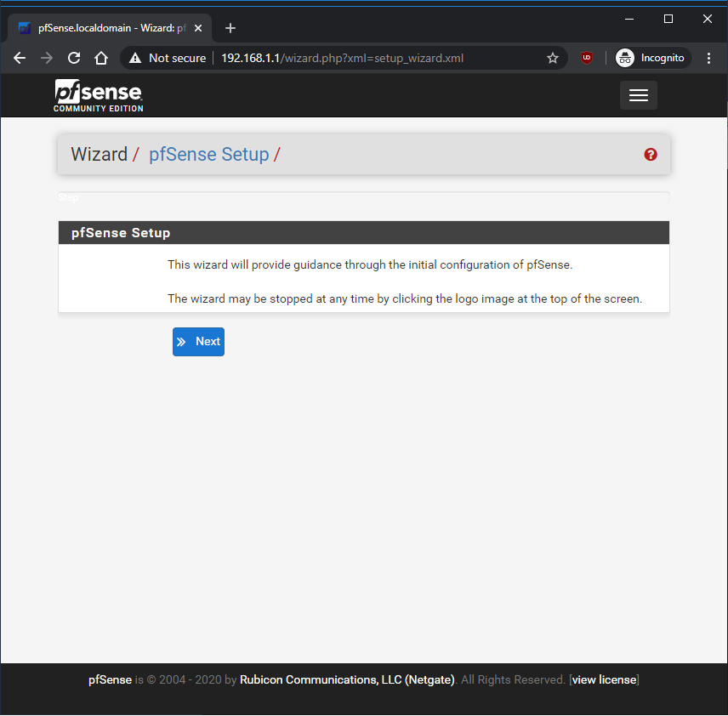
Task: Close the pfSense.localdomain tab
Action: click(x=198, y=28)
